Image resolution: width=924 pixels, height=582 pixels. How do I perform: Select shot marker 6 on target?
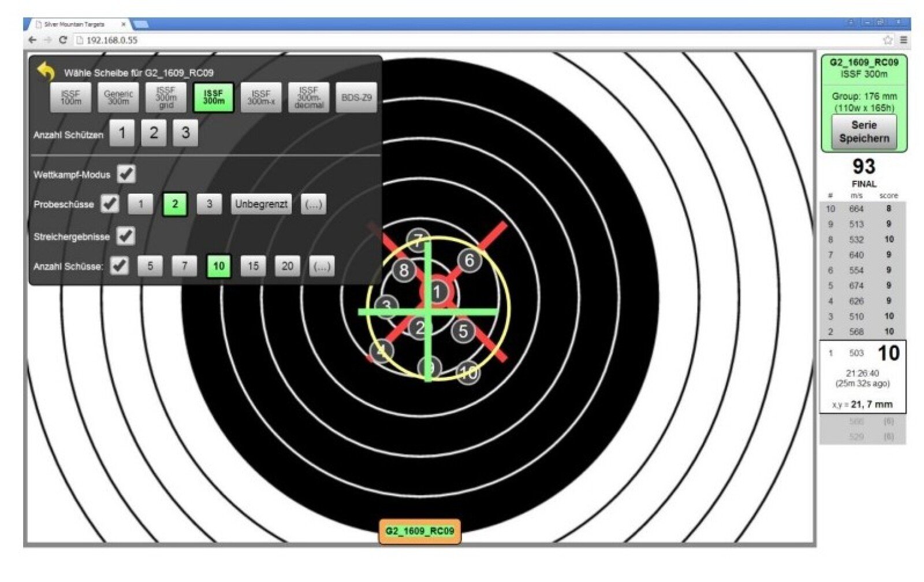[x=470, y=261]
